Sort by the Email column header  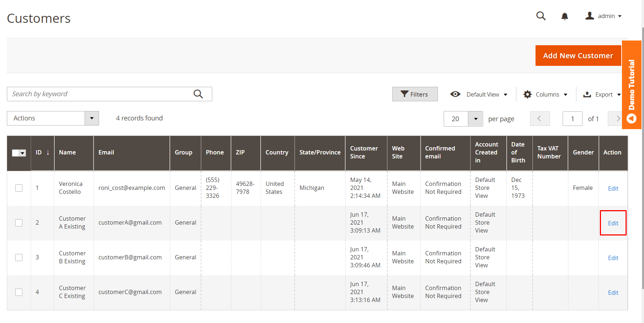pyautogui.click(x=132, y=153)
